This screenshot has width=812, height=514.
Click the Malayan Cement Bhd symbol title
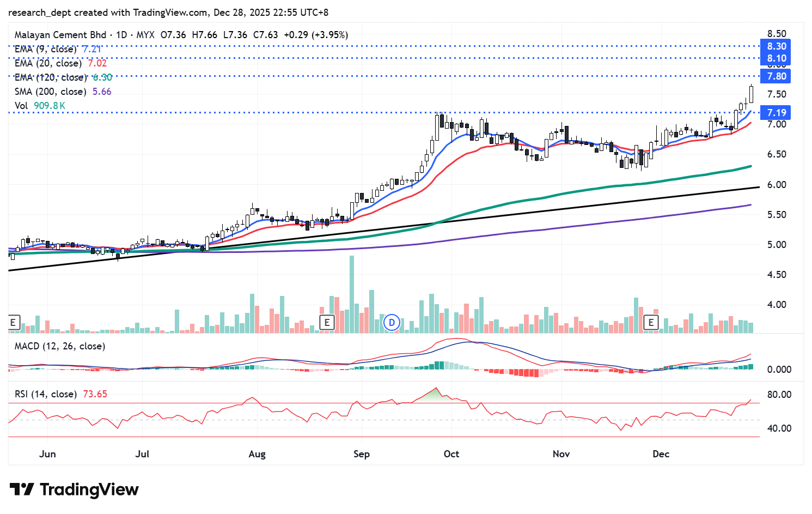click(x=60, y=35)
